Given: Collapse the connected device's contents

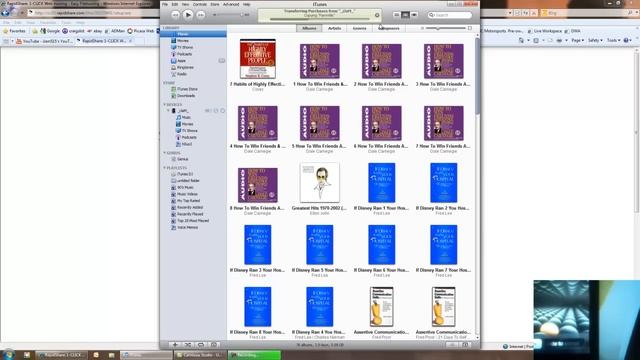Looking at the screenshot, I should [x=168, y=111].
